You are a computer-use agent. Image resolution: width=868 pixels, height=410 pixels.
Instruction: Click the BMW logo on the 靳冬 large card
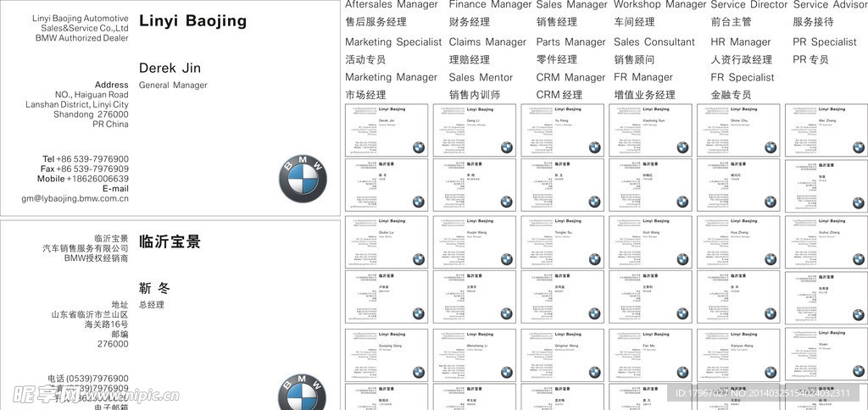[303, 391]
